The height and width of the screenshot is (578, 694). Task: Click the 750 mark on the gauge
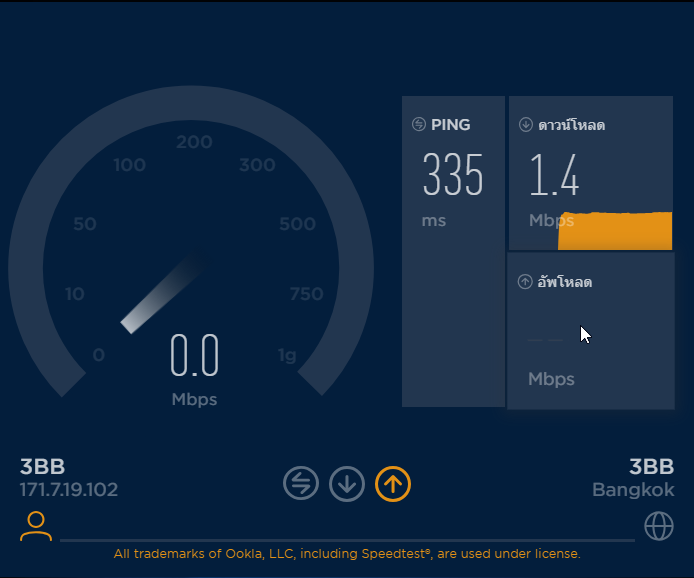click(307, 294)
